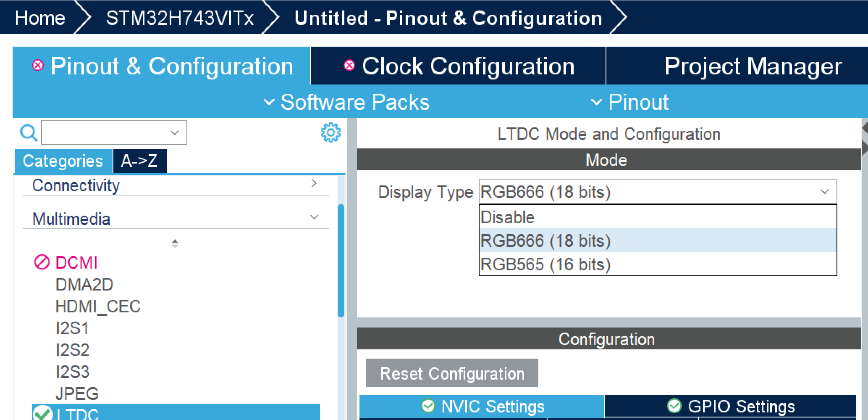Expand the Connectivity category

(313, 184)
